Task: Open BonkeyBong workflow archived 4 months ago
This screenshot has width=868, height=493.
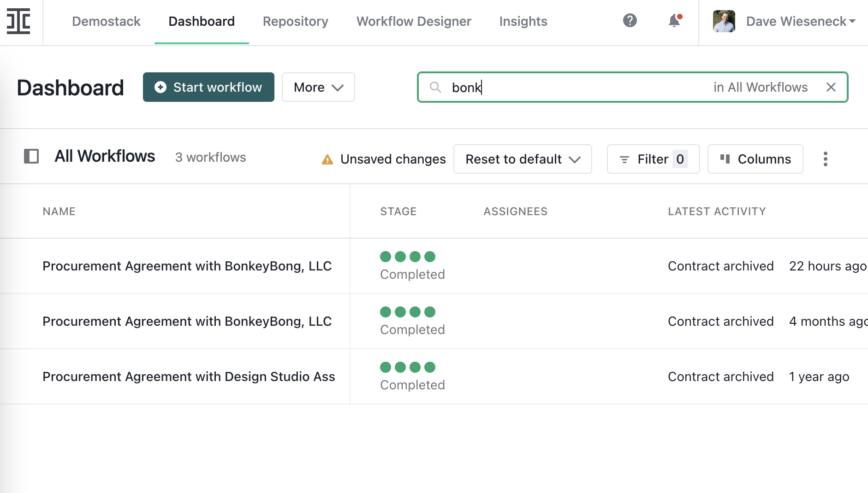Action: [187, 321]
